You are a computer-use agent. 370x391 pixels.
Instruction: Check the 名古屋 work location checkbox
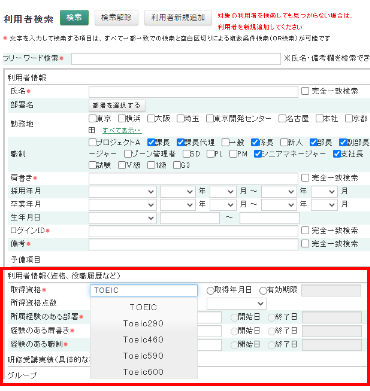pyautogui.click(x=282, y=118)
